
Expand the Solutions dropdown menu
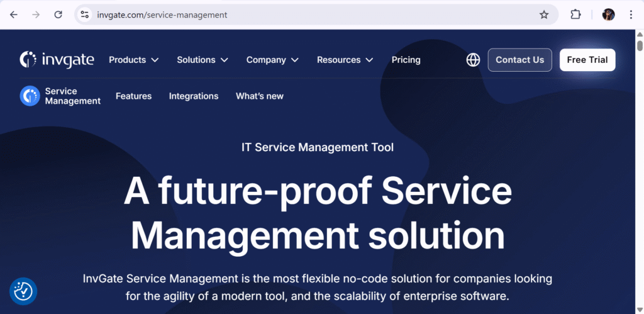tap(203, 60)
